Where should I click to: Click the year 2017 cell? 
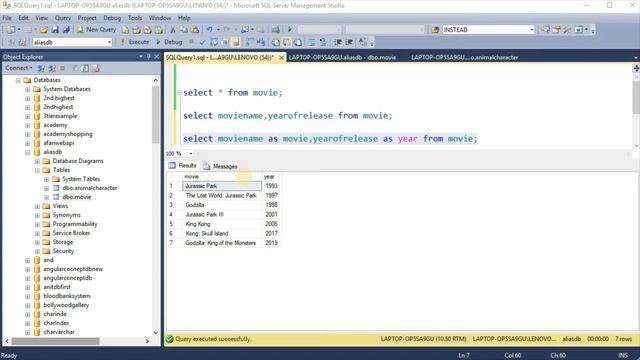271,233
